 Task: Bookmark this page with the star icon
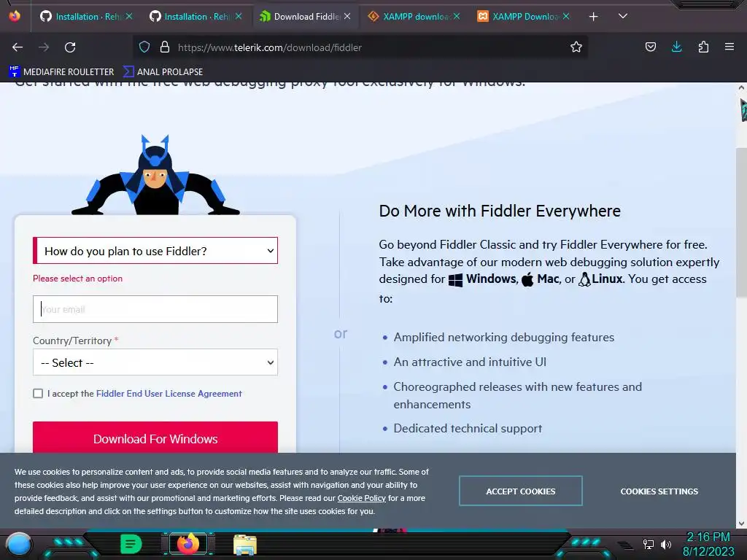(576, 47)
